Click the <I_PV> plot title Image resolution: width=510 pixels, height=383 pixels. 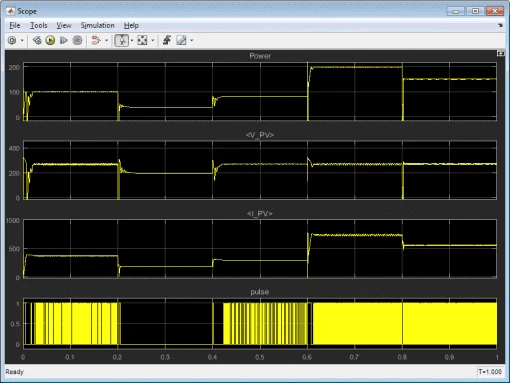click(x=260, y=214)
